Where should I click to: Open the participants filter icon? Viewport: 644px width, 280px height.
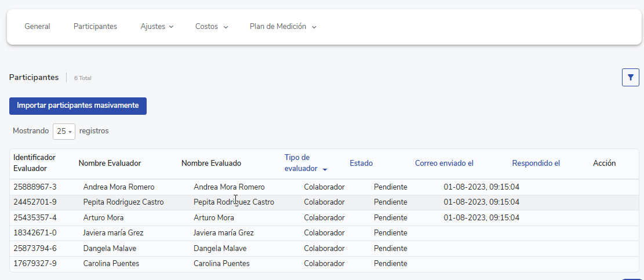point(630,77)
